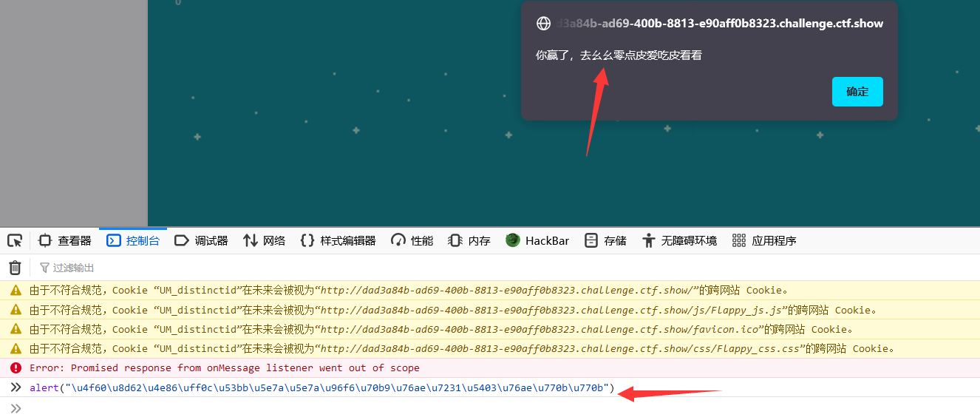Screen dimensions: 980x420
Task: Click the warning icon on Flappy_js.js row
Action: [x=16, y=310]
